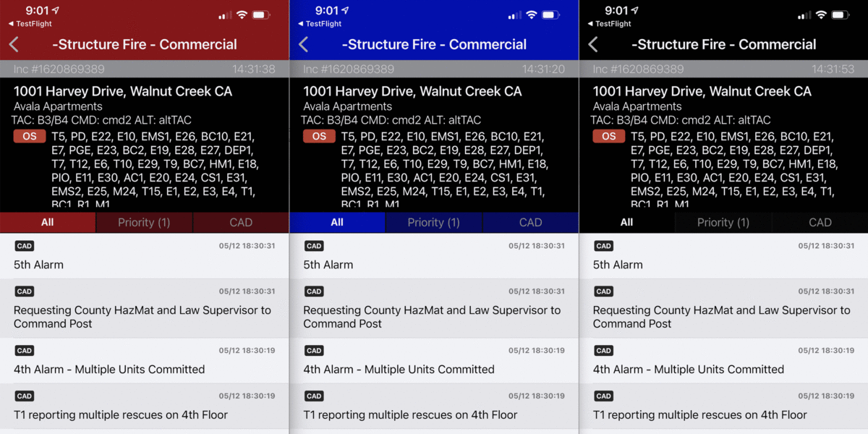Open the 4th Alarm entry in the black-themed screen
Viewport: 868px width, 434px height.
(x=723, y=361)
